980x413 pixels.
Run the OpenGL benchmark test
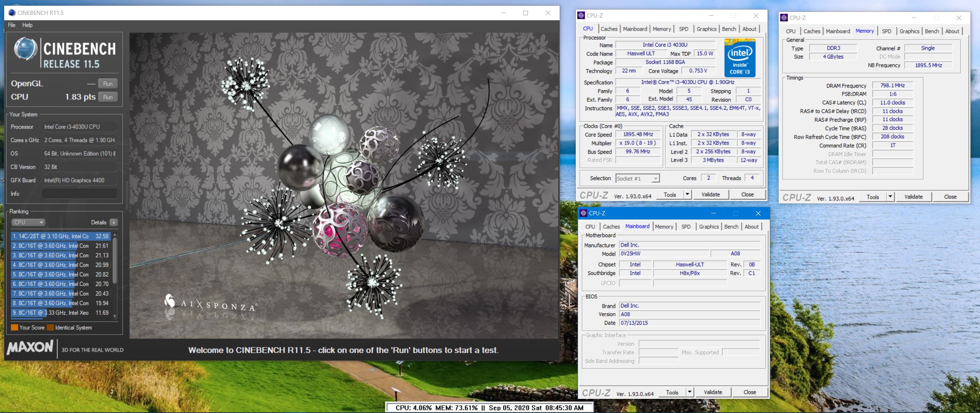click(108, 84)
